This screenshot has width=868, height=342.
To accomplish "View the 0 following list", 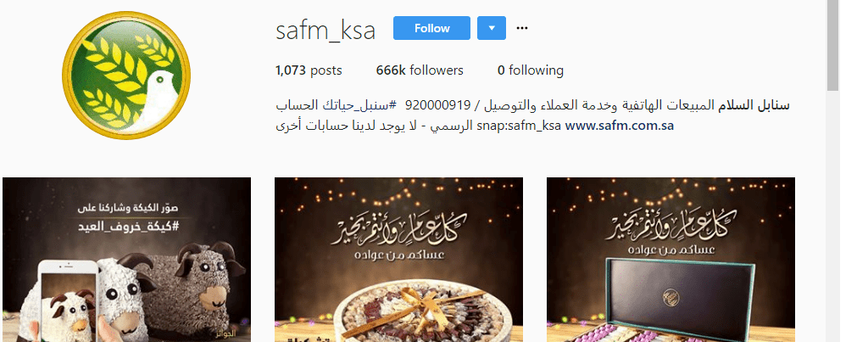I will pos(531,70).
